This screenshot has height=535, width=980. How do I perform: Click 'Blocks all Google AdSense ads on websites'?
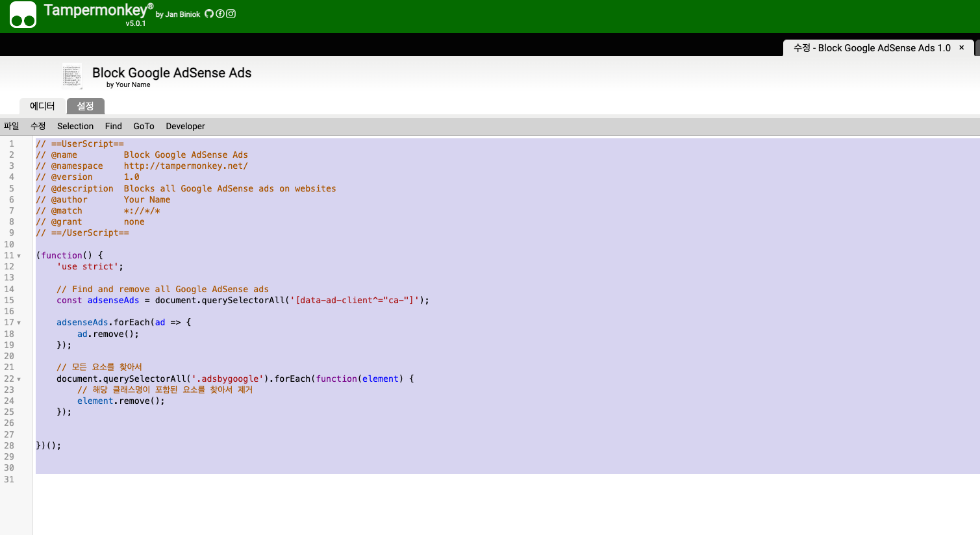pyautogui.click(x=230, y=188)
